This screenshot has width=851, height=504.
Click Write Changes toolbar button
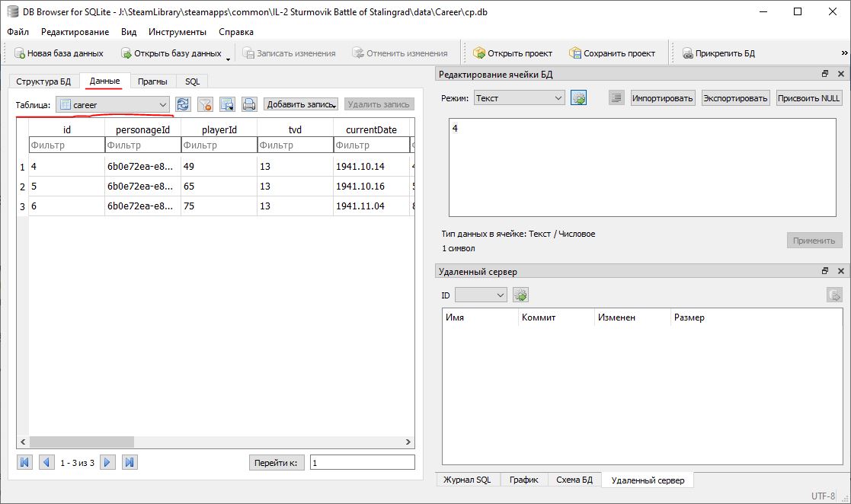290,53
